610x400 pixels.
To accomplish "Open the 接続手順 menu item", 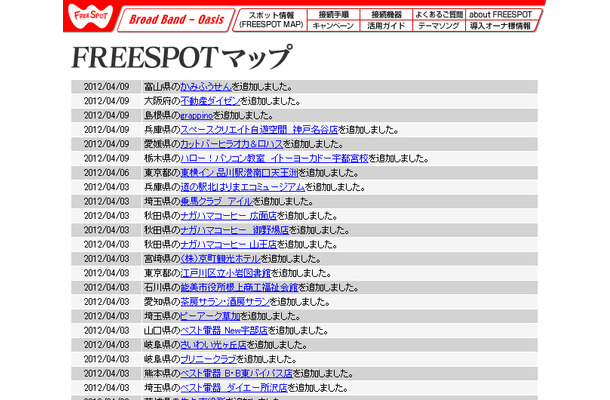I will click(x=333, y=14).
